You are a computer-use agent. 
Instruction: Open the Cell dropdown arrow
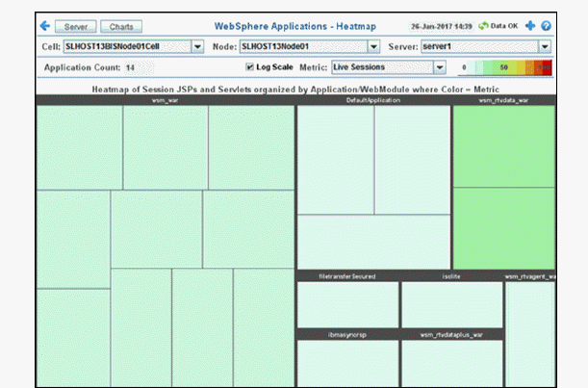click(x=197, y=47)
